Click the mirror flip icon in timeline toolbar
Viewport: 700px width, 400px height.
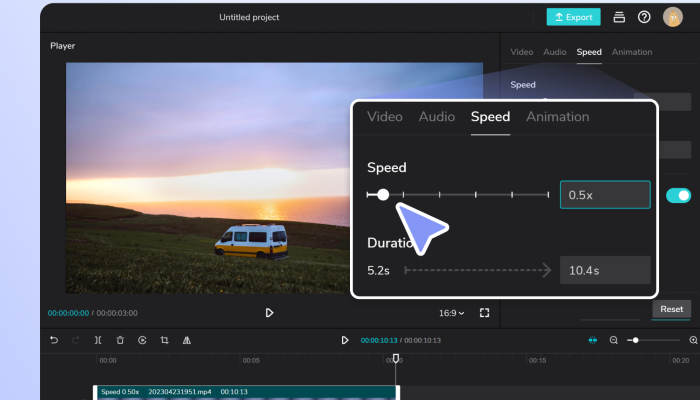[186, 340]
